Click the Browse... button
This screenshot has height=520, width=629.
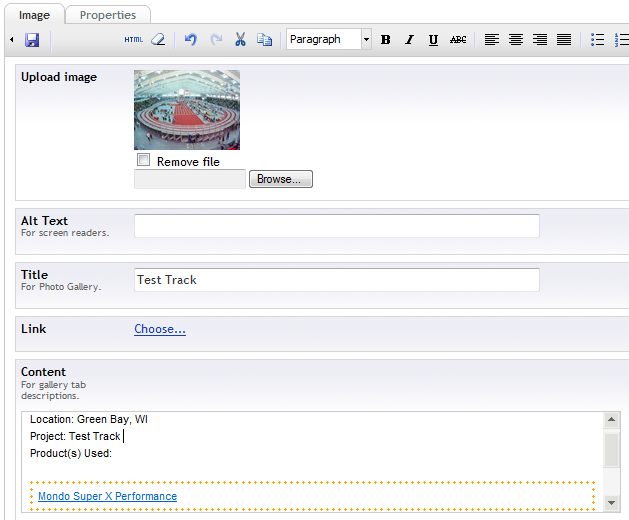[x=281, y=179]
